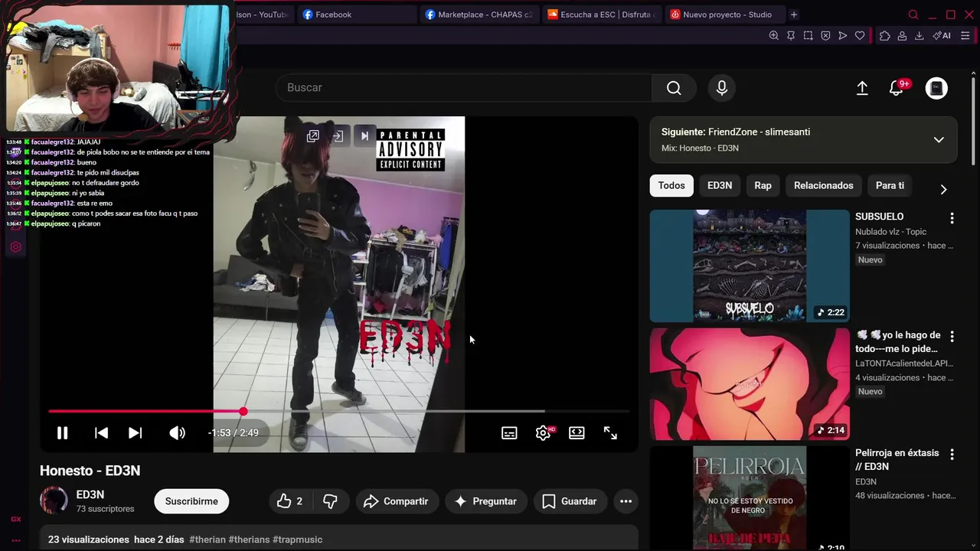This screenshot has width=980, height=551.
Task: Open the player settings gear
Action: point(543,433)
